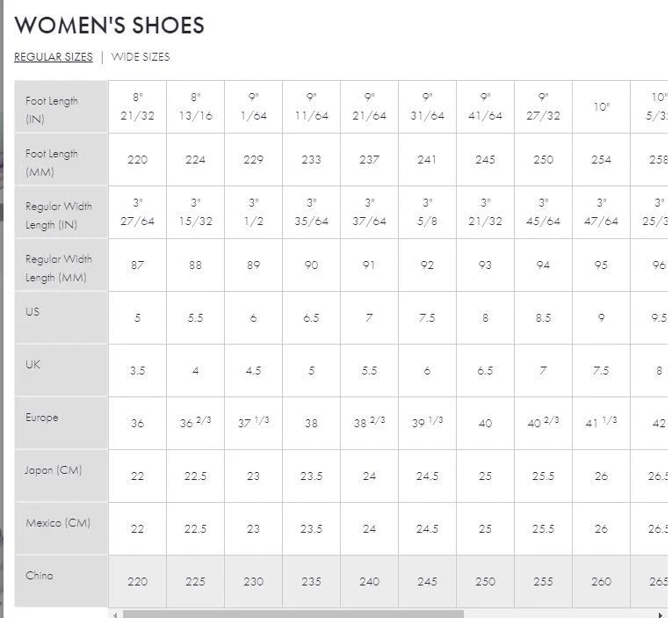
Task: Click the Foot Length (MM) row header
Action: tap(61, 159)
